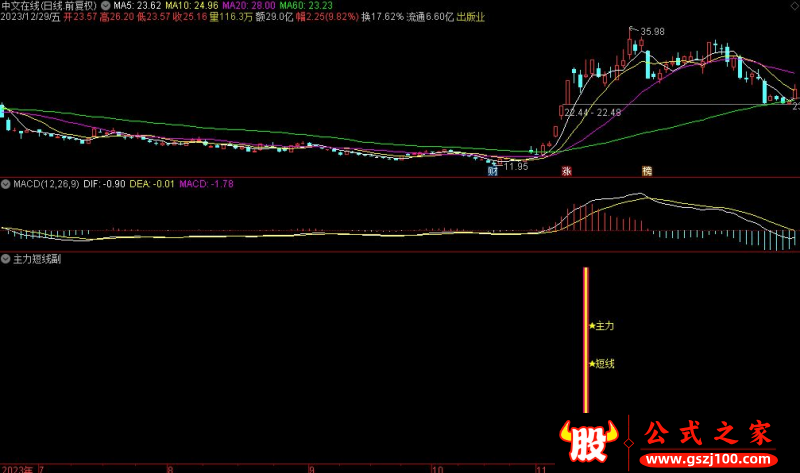Expand the MACD indicator dropdown
This screenshot has width=800, height=473.
click(6, 184)
